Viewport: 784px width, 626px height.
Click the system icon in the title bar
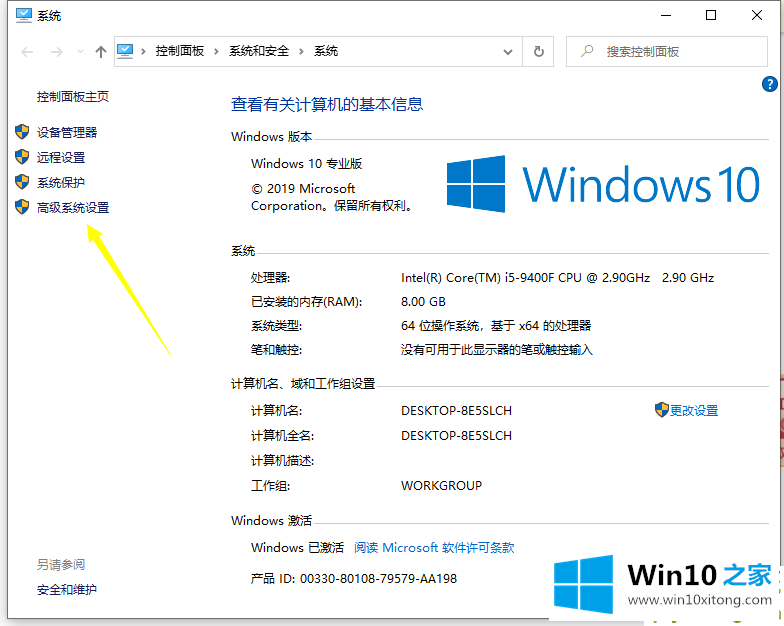click(x=24, y=16)
